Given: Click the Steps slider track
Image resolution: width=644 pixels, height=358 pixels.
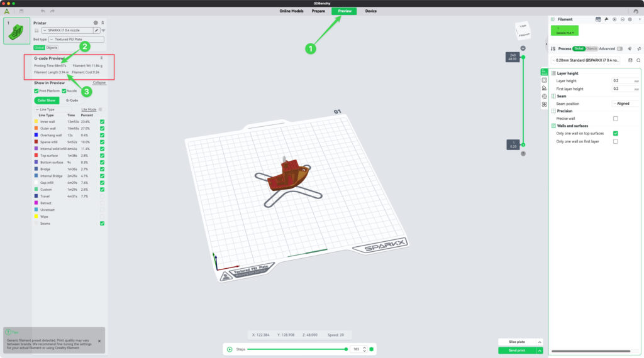Looking at the screenshot, I should click(x=296, y=349).
